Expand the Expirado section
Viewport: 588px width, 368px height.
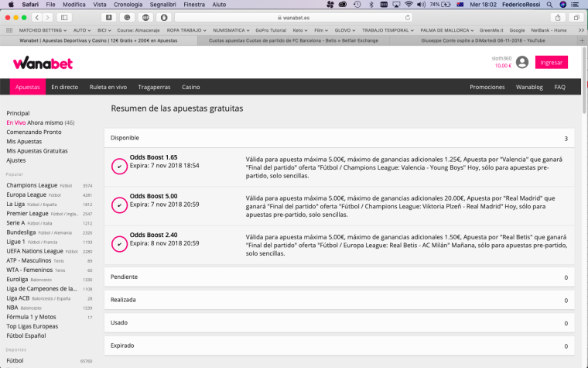click(339, 346)
